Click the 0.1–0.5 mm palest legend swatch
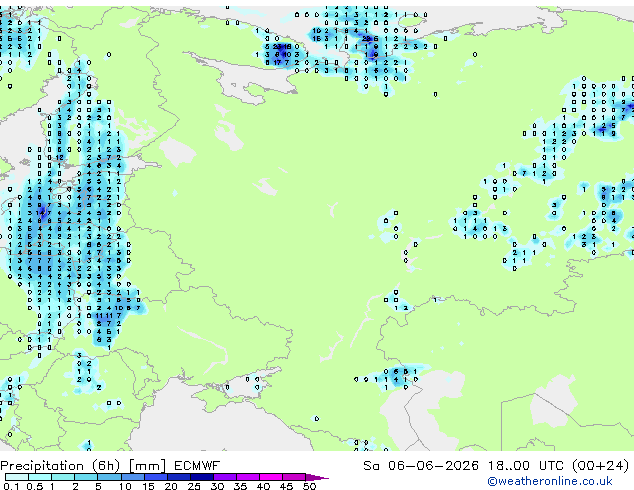Screen dimensions: 634x490 (x=17, y=477)
